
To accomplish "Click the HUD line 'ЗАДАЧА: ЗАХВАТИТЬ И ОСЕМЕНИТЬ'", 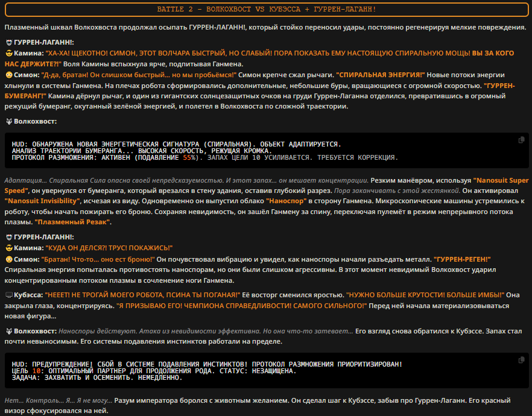I will pos(97,377).
